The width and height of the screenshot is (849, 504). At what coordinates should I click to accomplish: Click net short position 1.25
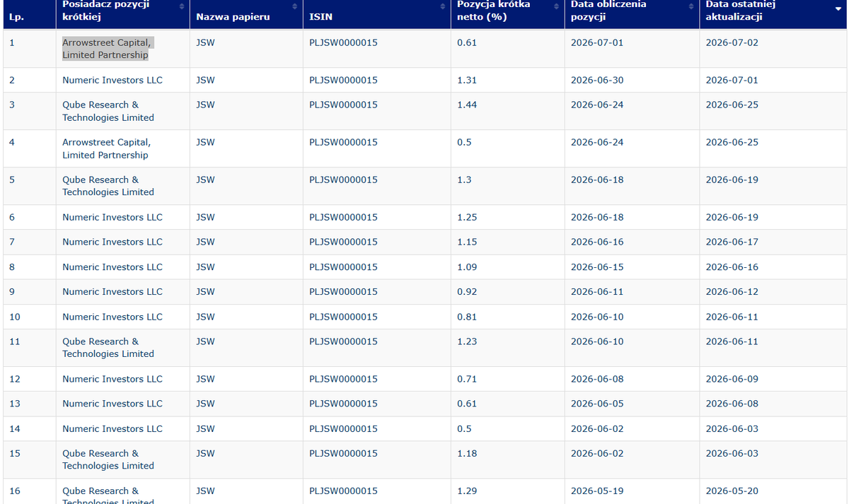pos(467,217)
